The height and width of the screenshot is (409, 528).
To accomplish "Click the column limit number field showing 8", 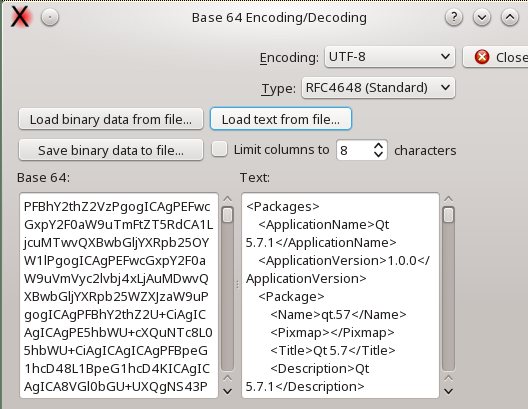I will point(355,150).
